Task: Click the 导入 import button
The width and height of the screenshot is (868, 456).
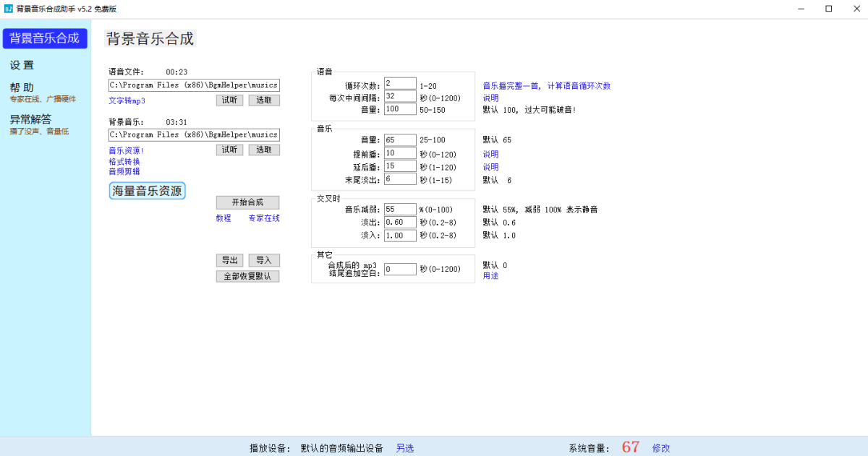Action: [x=263, y=260]
